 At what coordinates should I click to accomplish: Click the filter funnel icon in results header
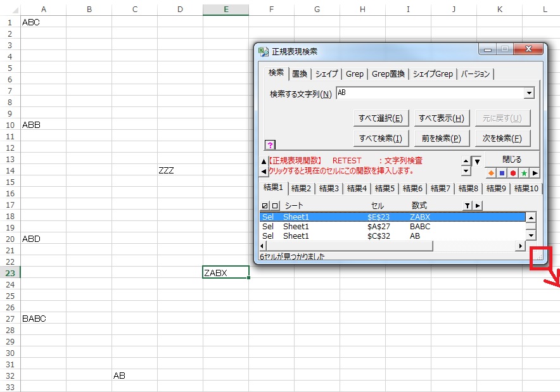click(467, 205)
